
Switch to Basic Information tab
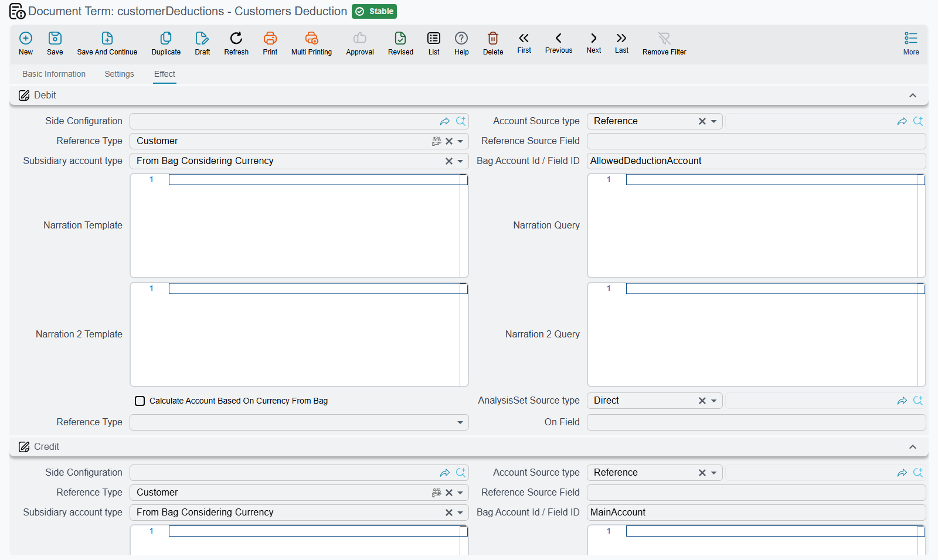[54, 74]
